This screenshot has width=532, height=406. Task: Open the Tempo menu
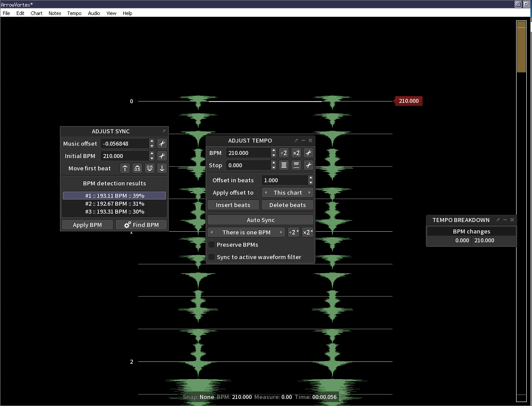(x=74, y=13)
